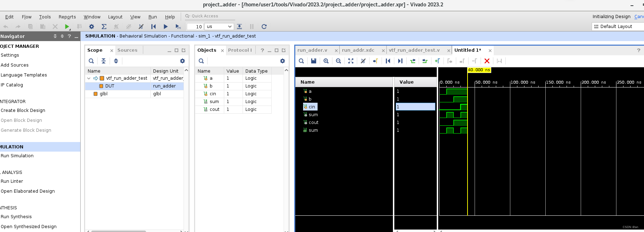
Task: Collapse the vtf_run_adder_test tree node
Action: pyautogui.click(x=89, y=78)
